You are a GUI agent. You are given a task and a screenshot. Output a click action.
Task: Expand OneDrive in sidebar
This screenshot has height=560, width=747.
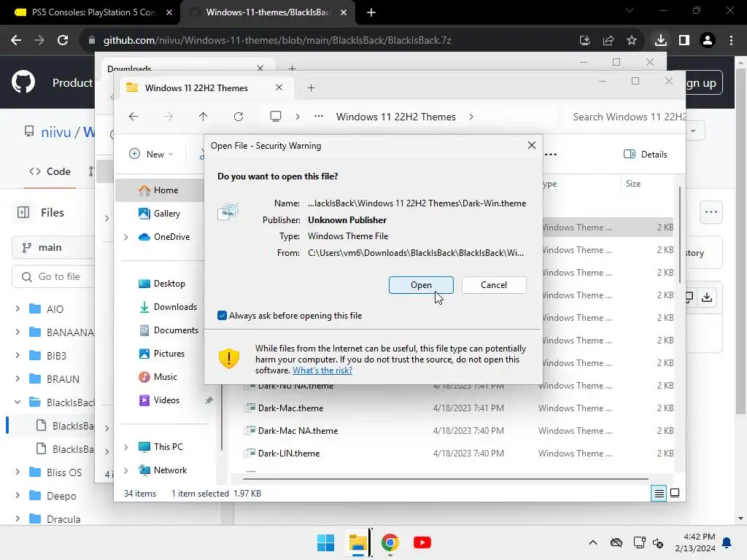tap(125, 237)
